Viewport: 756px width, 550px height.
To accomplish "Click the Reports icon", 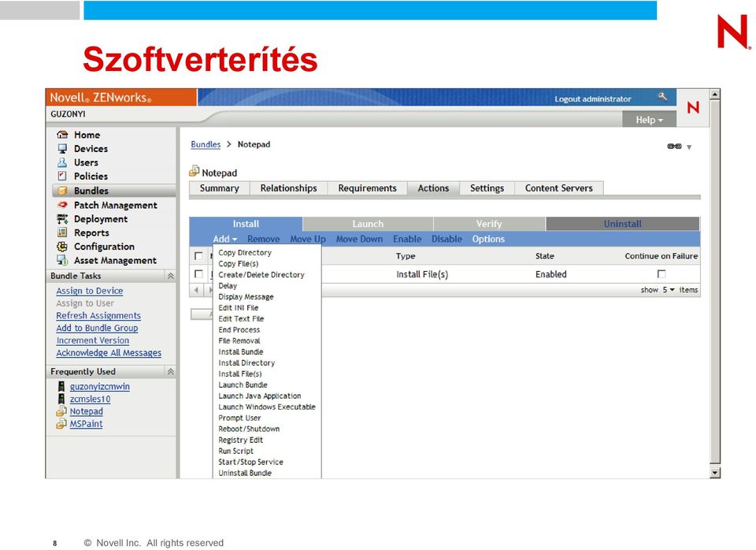I will point(62,232).
